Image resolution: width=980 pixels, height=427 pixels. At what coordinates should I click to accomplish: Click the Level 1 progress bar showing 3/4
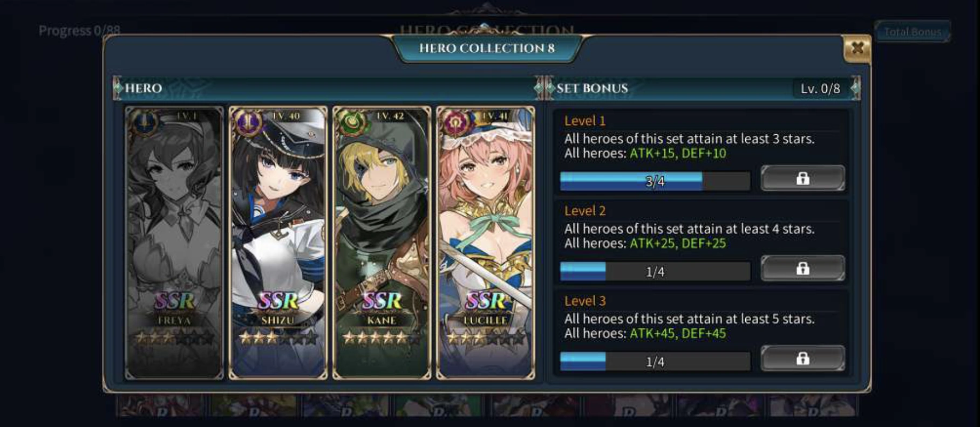pyautogui.click(x=655, y=181)
